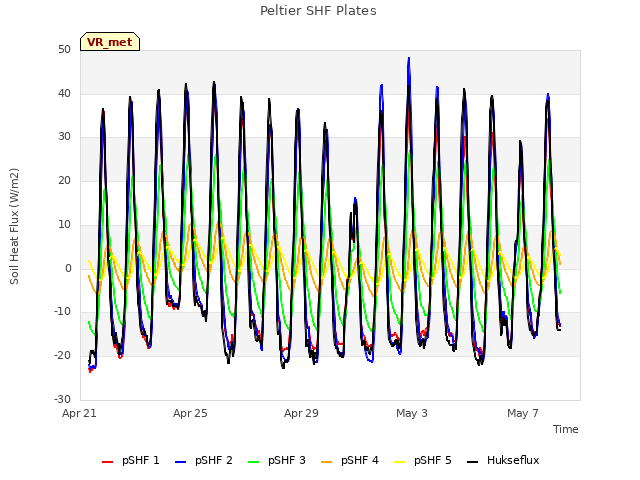Click the -30 y-axis tick label
The width and height of the screenshot is (640, 480).
(62, 399)
